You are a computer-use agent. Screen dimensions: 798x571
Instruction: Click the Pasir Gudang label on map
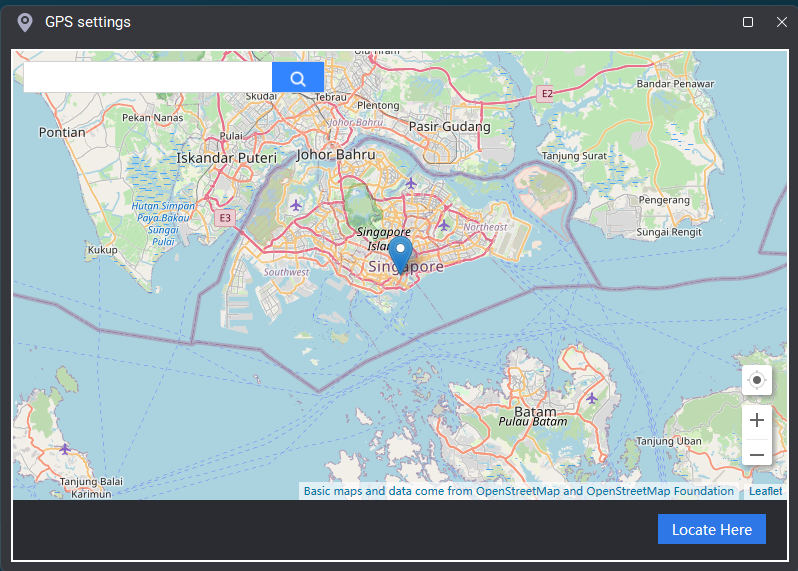coord(450,127)
